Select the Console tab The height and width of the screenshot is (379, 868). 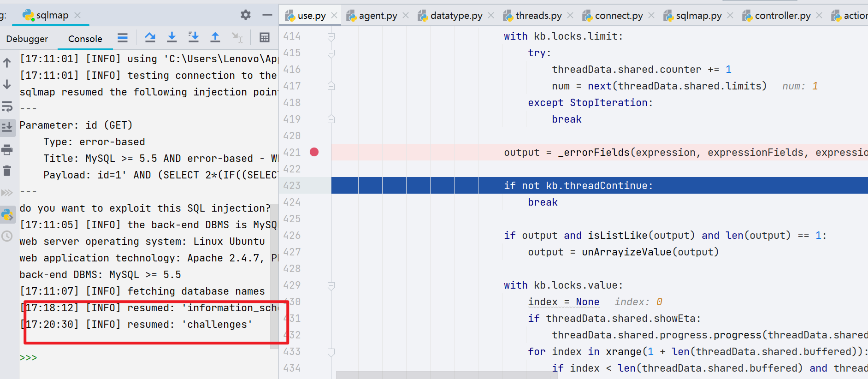85,39
